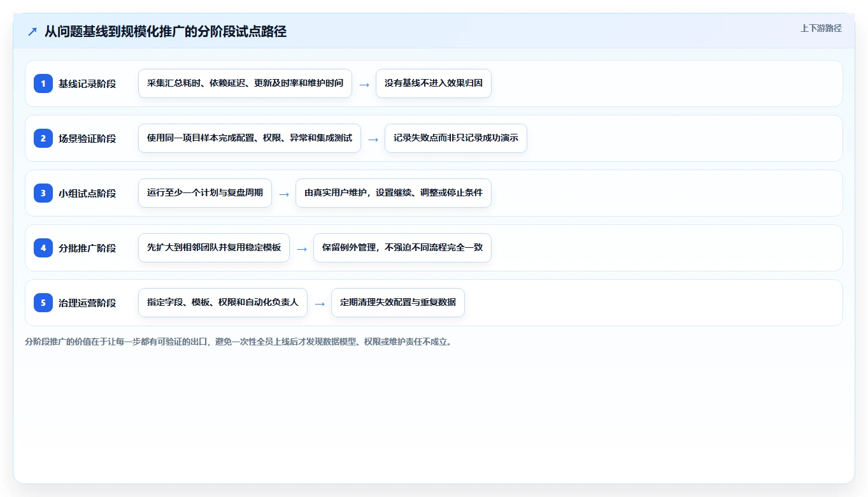Select step number badge 3
Screen dimensions: 868x497
(43, 193)
